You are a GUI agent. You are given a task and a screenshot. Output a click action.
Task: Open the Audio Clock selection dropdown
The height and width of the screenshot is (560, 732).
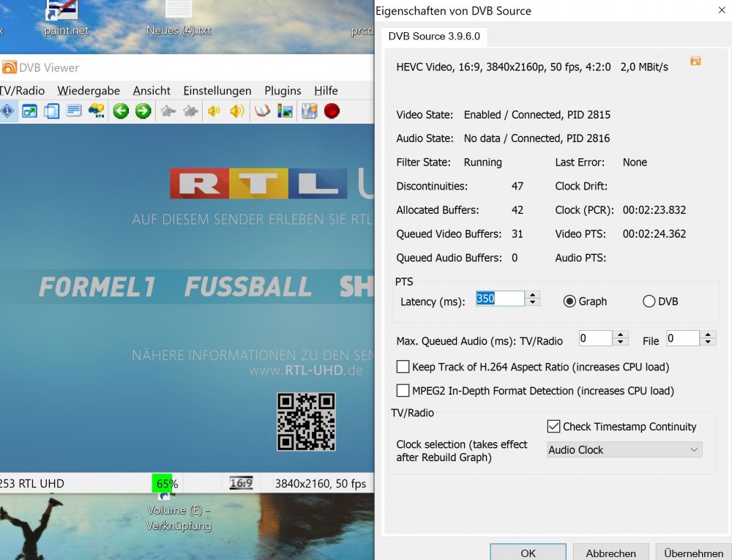[x=624, y=450]
